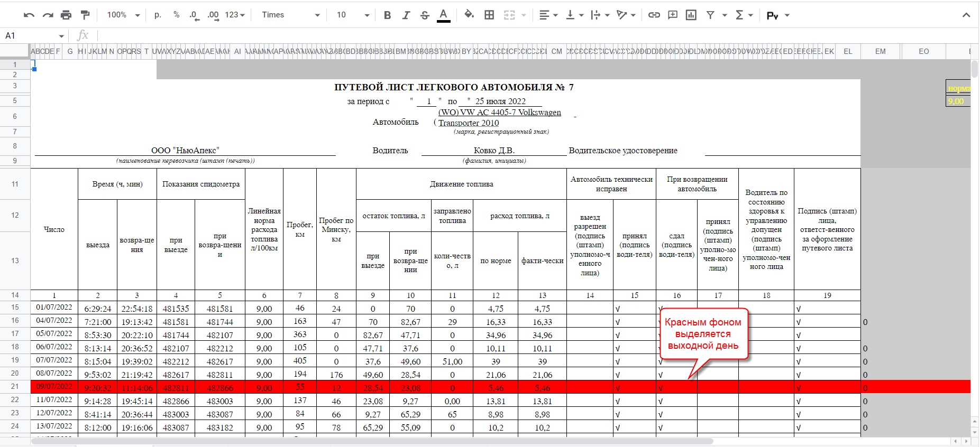Open the functions sigma menu
The height and width of the screenshot is (447, 980).
[743, 15]
